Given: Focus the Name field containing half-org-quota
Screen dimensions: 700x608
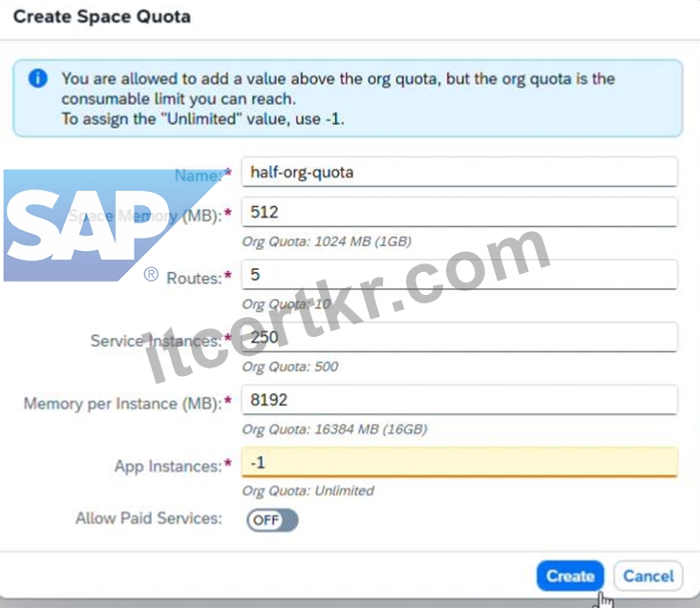Looking at the screenshot, I should point(459,172).
